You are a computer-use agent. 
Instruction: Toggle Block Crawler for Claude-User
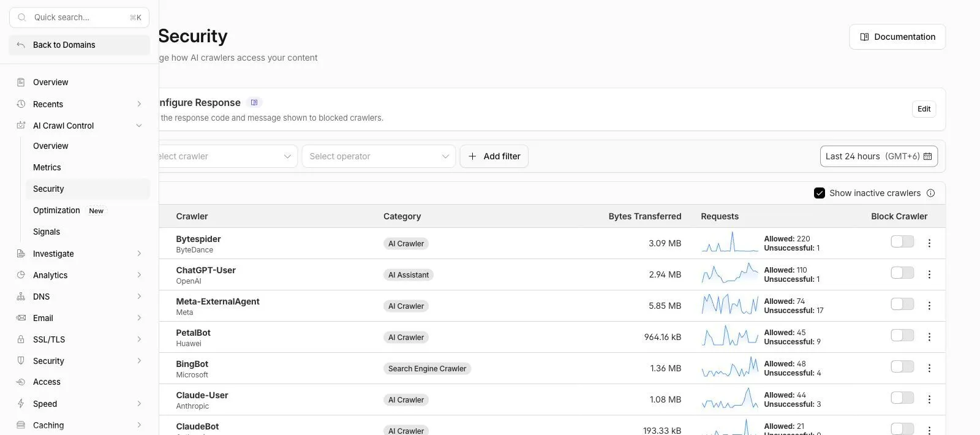(x=902, y=398)
